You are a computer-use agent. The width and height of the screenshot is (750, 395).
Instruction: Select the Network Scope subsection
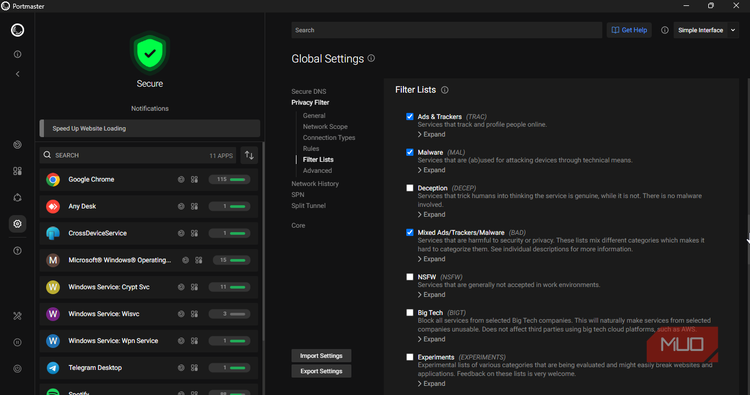(325, 127)
